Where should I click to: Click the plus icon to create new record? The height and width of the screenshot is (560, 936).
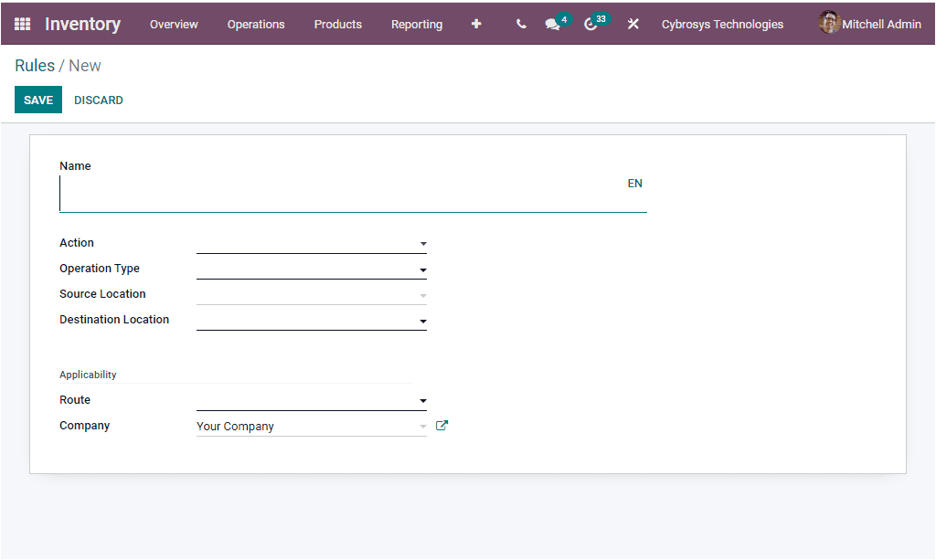click(x=476, y=24)
